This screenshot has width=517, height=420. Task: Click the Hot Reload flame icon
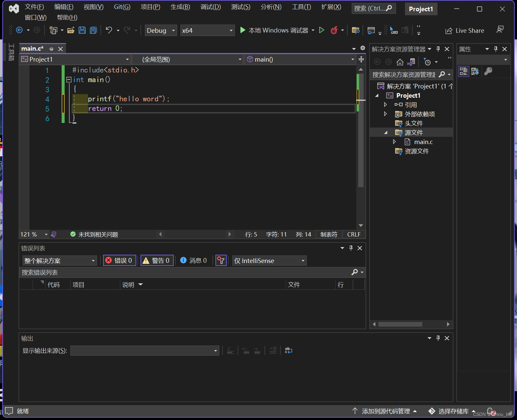point(334,30)
